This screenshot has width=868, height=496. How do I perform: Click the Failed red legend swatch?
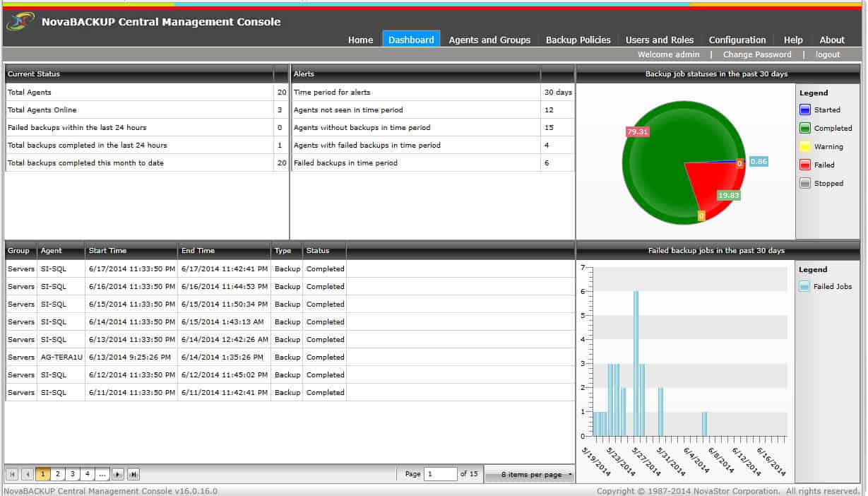click(x=805, y=165)
